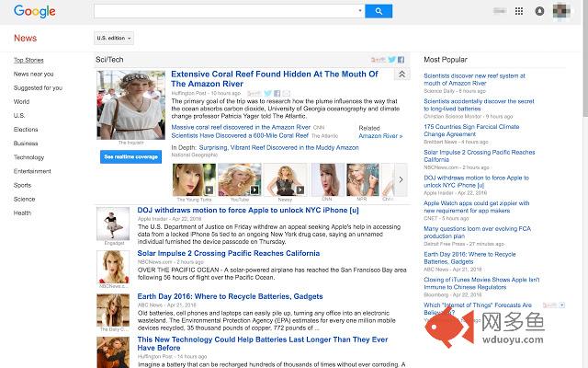Open the Google apps grid

[x=519, y=11]
